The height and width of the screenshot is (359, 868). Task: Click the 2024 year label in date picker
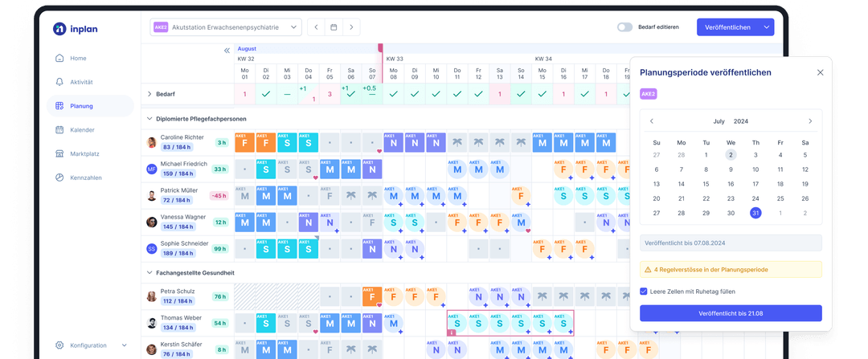tap(741, 121)
